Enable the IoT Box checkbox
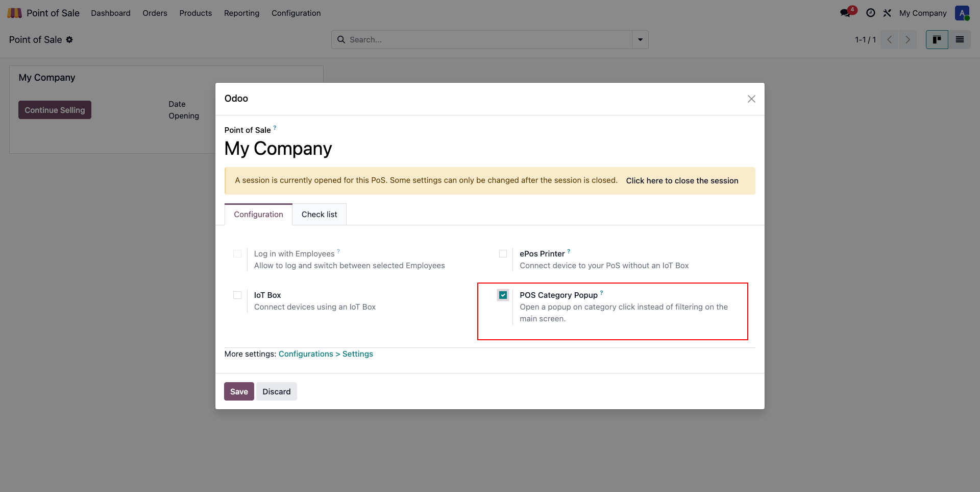Screen dimensions: 980x492 pyautogui.click(x=237, y=295)
